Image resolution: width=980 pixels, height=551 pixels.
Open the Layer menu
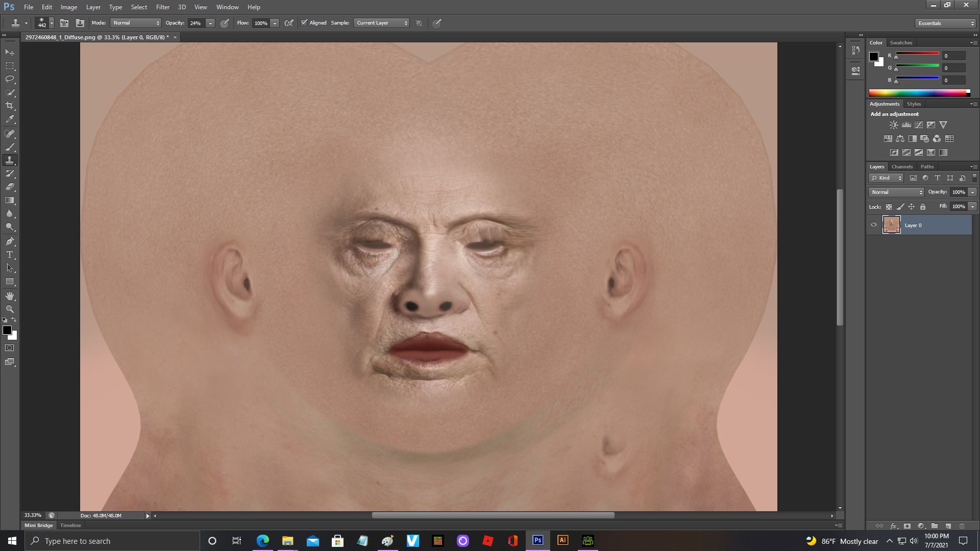pos(93,7)
